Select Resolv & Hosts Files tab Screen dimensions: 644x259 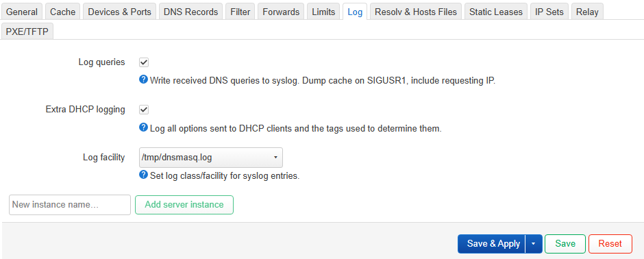pos(416,12)
